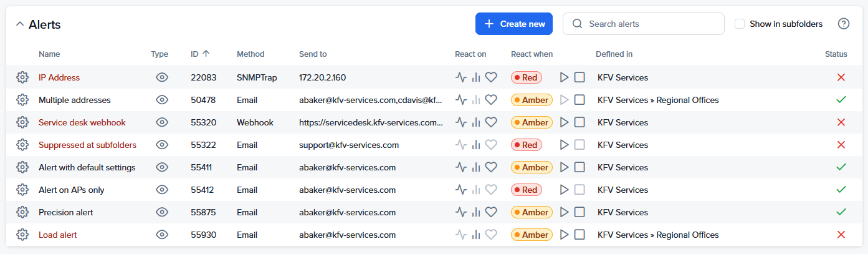Click the heart icon in IP Address row
This screenshot has height=254, width=868.
491,77
